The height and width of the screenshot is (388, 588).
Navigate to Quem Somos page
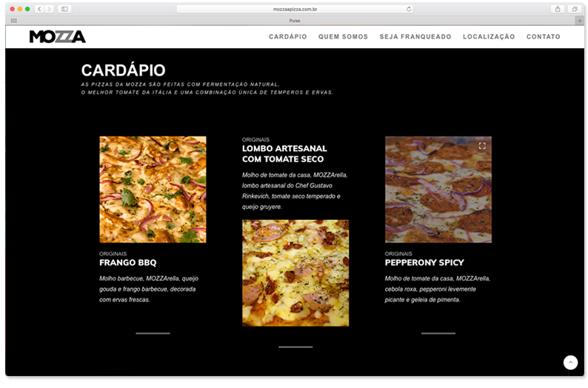click(343, 37)
